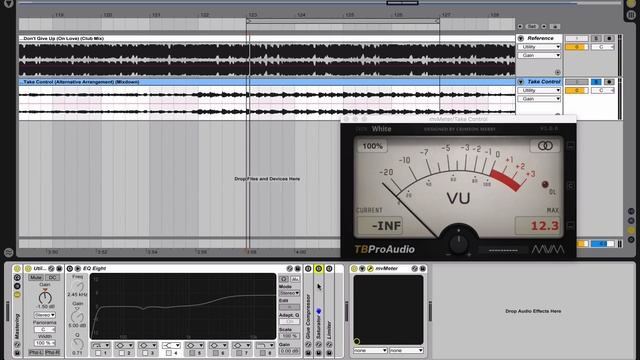Click the EQ Eight save preset icon

click(x=298, y=269)
